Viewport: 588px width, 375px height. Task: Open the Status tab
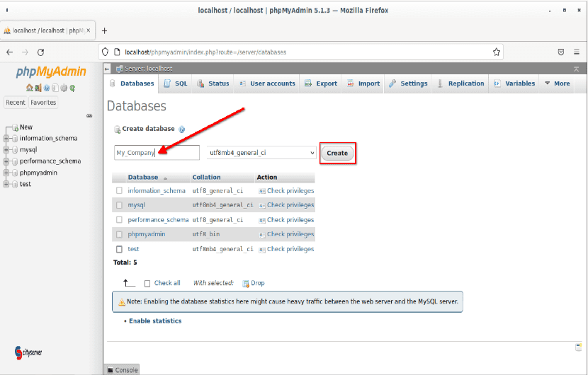point(213,83)
